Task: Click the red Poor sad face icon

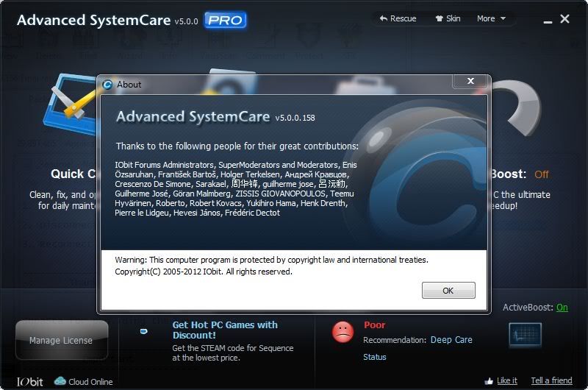Action: pos(343,332)
